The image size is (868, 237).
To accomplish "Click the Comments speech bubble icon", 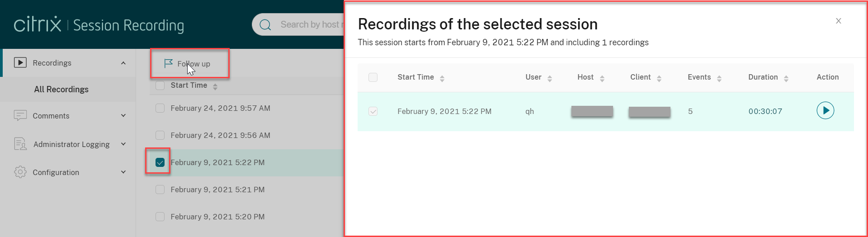I will pos(20,116).
